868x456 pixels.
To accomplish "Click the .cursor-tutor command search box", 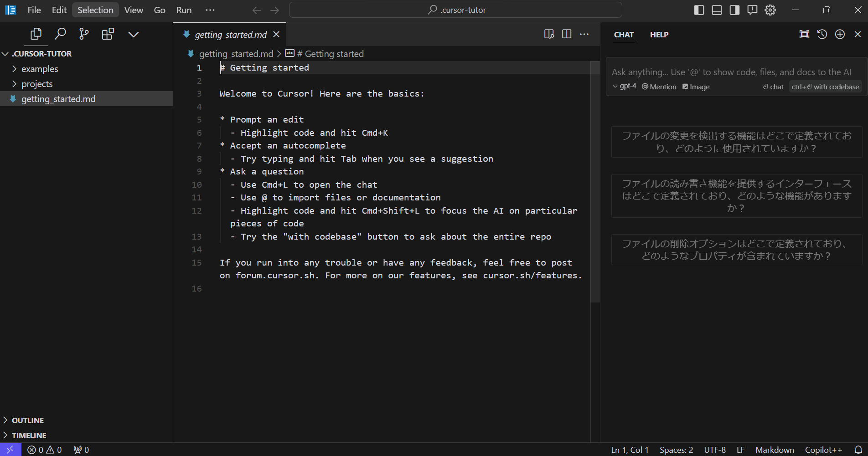I will pos(455,10).
